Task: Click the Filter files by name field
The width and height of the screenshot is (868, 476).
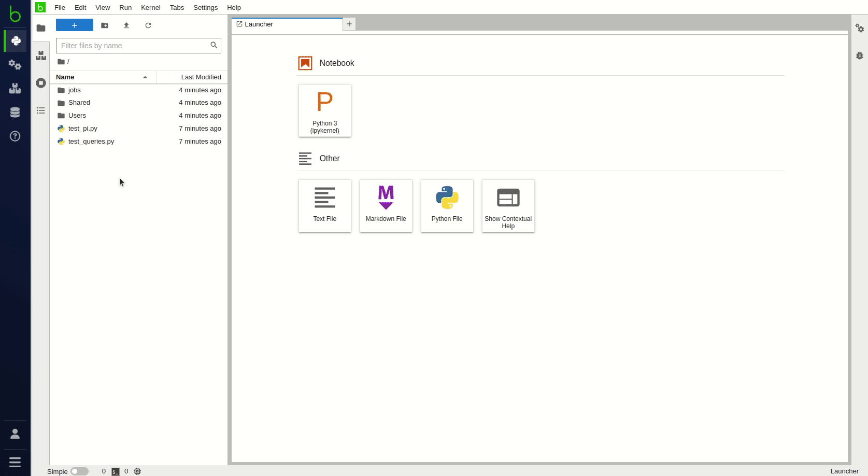Action: click(134, 46)
